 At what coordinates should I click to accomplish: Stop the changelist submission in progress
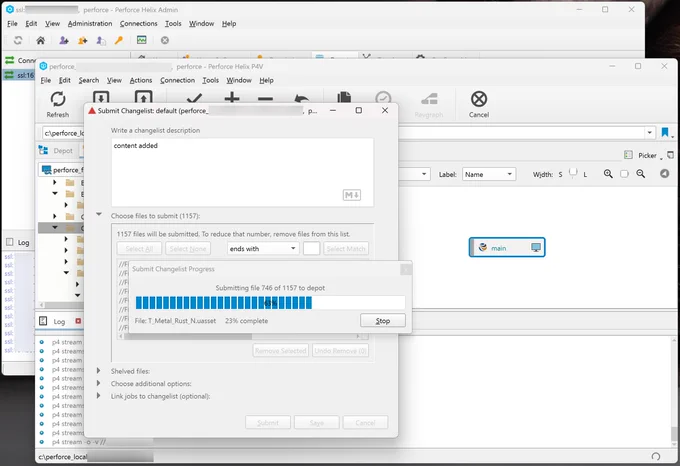tap(382, 321)
